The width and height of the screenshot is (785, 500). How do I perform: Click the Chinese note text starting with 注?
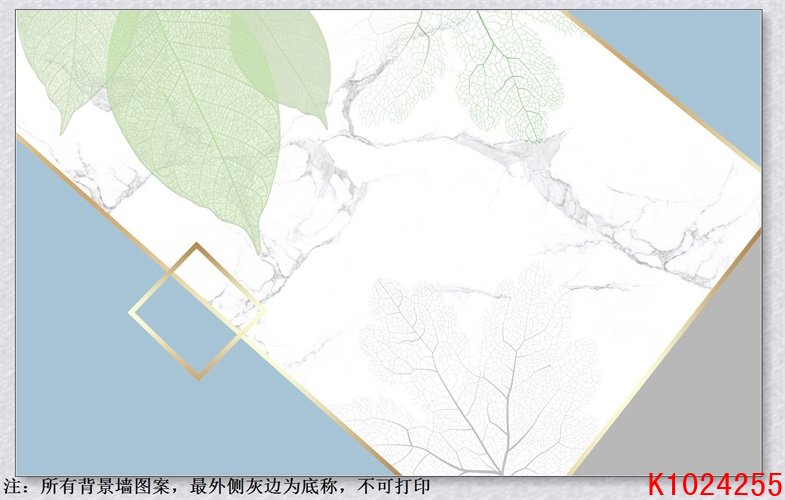(216, 486)
